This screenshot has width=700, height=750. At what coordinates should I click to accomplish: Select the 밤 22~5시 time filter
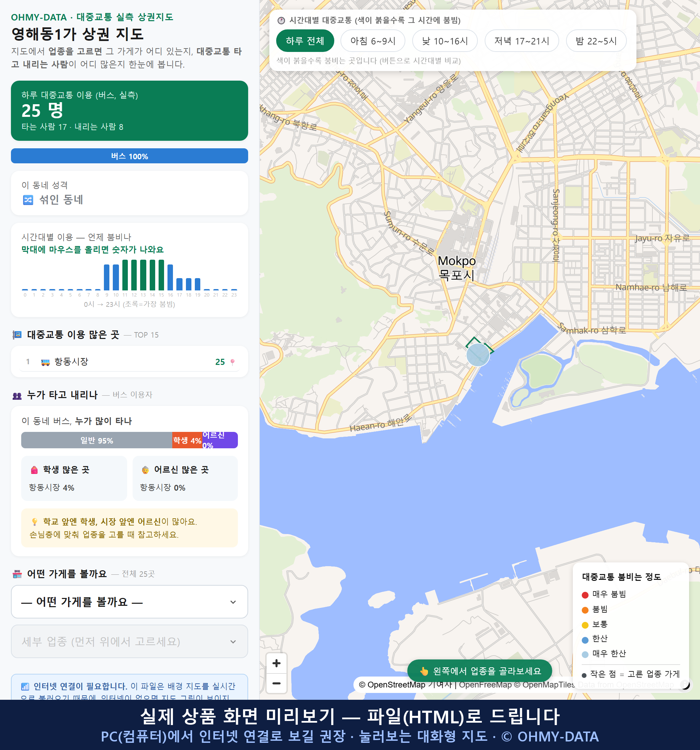[596, 41]
